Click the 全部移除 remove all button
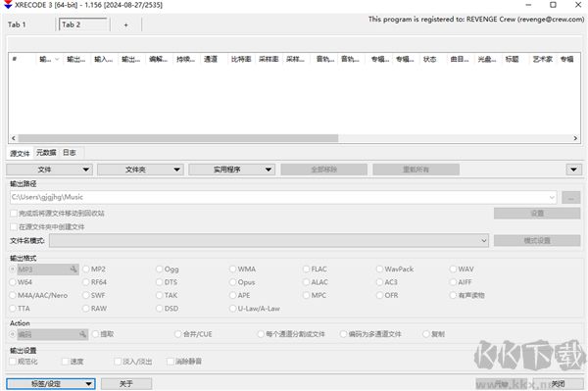Image resolution: width=588 pixels, height=391 pixels. pyautogui.click(x=324, y=170)
